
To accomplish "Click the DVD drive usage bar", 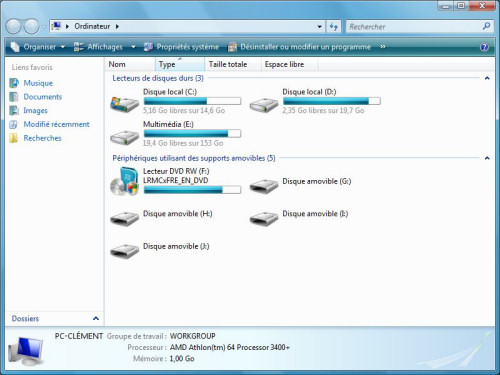I will point(192,190).
